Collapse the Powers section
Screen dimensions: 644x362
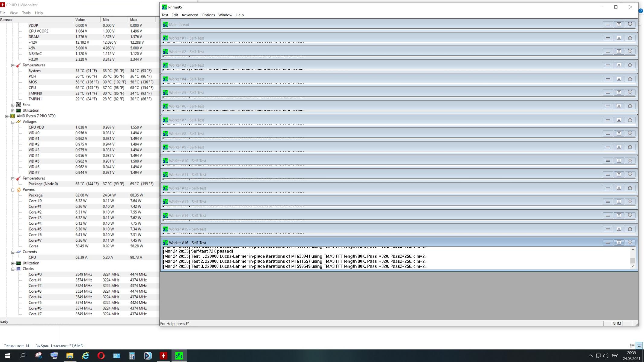pyautogui.click(x=13, y=190)
